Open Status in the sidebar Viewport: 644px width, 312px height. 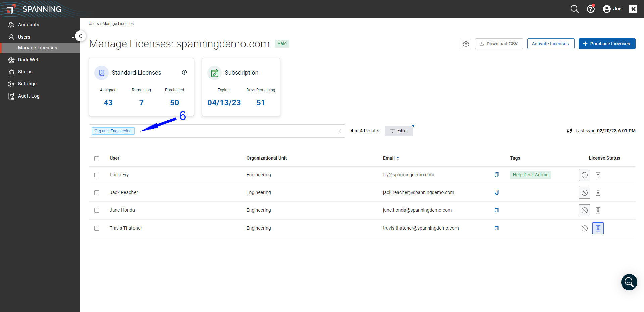tap(40, 72)
